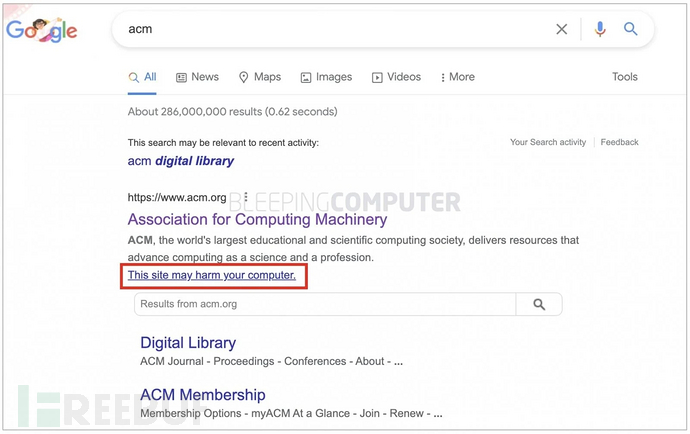Click the Feedback link
Screen dimensions: 690x434
[620, 142]
